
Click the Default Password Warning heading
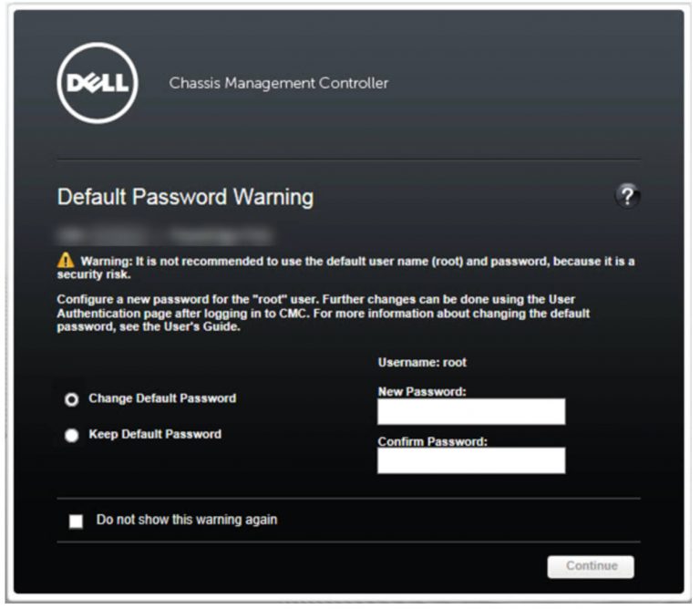point(185,197)
